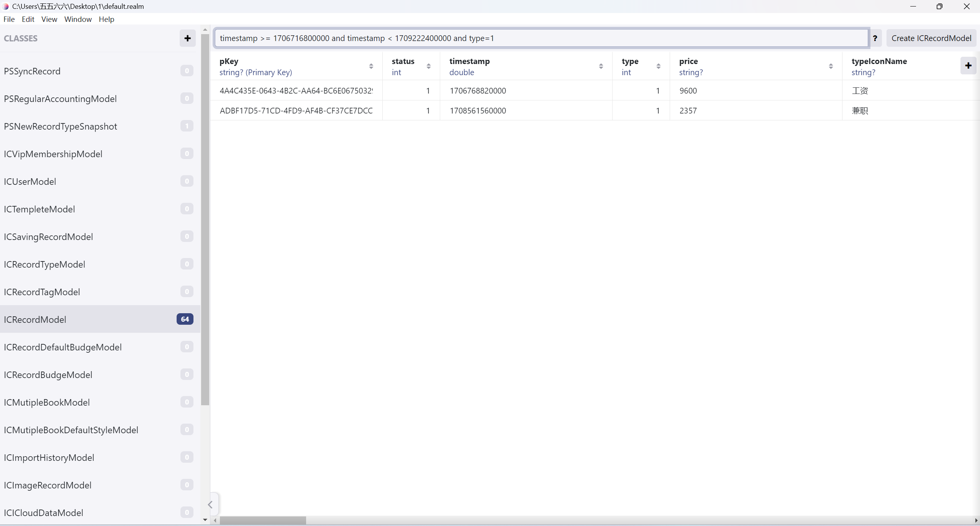Sort by the status column arrows
The image size is (980, 526).
pyautogui.click(x=428, y=66)
